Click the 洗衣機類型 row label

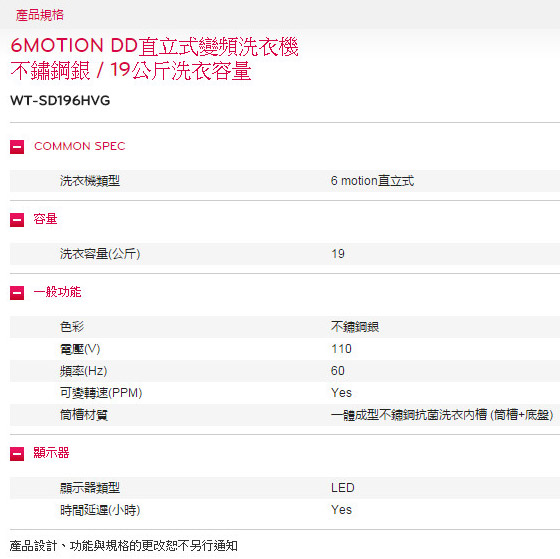90,181
